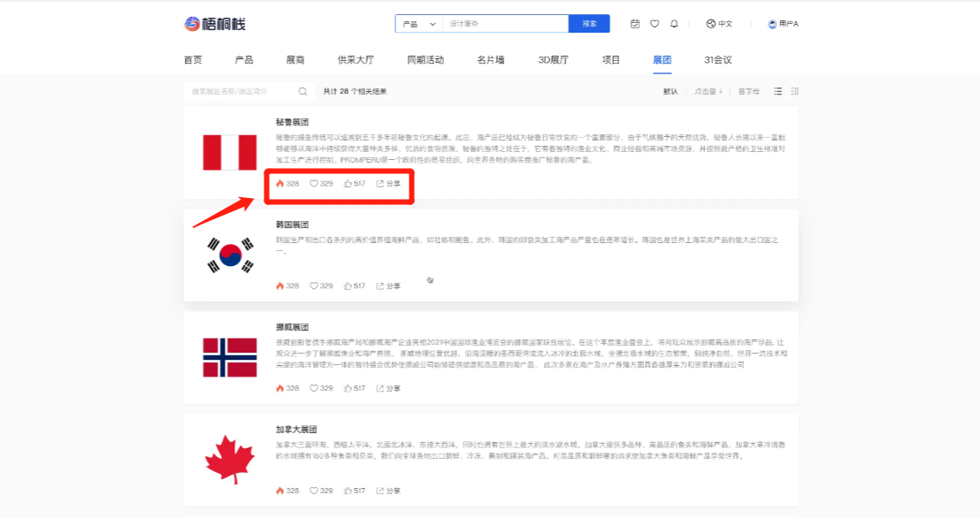Toggle the fire popularity counter on 挪威展团

[x=280, y=387]
